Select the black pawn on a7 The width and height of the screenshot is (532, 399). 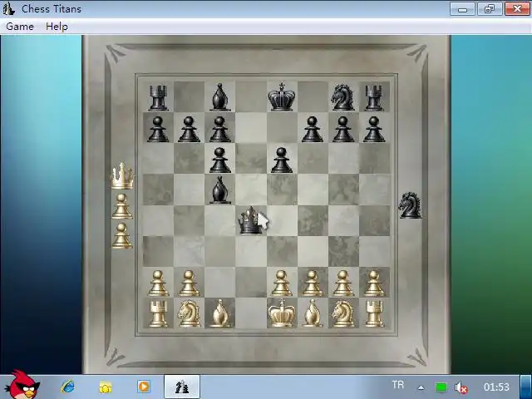(158, 129)
